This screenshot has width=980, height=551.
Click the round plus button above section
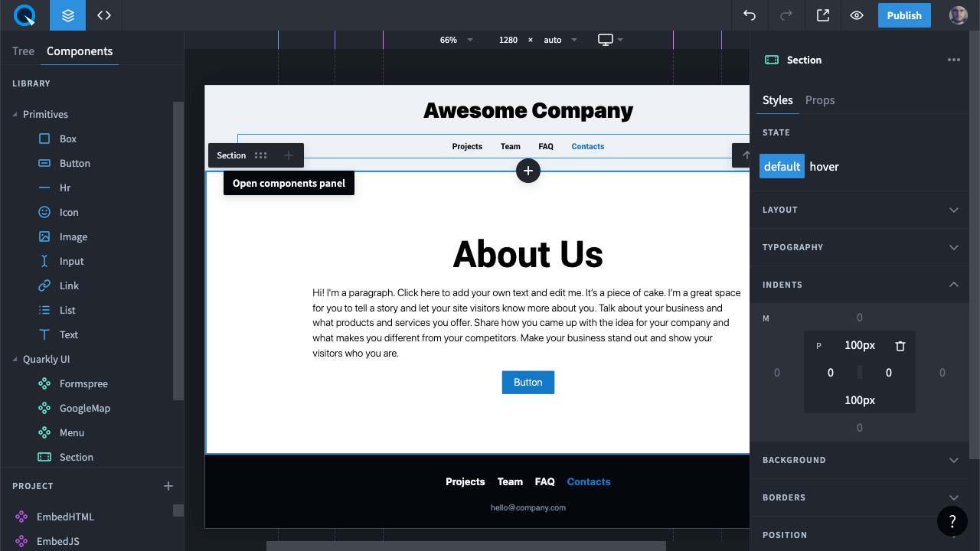point(528,171)
